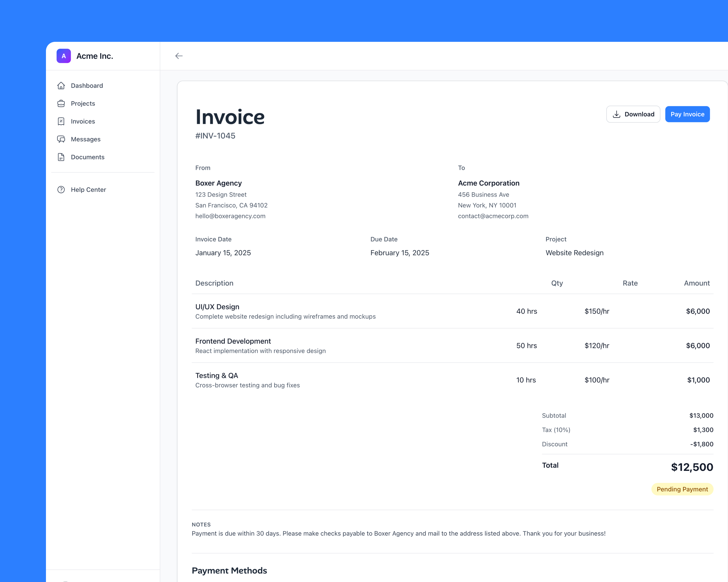The image size is (728, 582).
Task: Click the Messages chat bubble icon
Action: tap(61, 139)
